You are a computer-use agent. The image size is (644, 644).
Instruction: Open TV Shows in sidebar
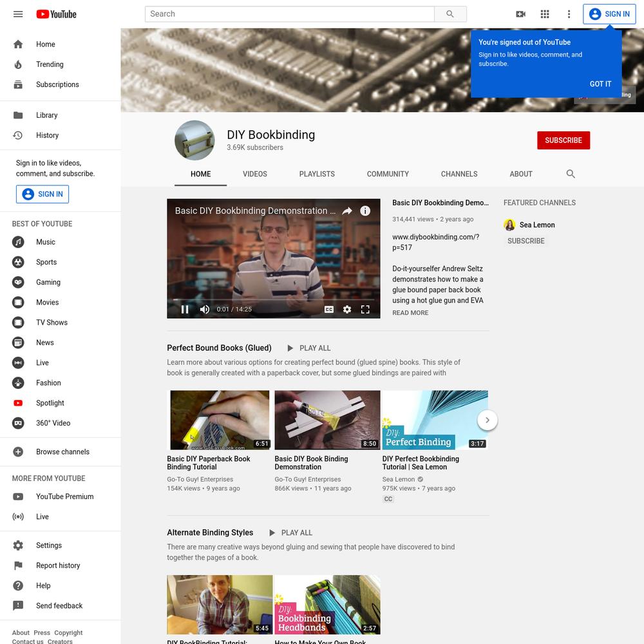(x=61, y=323)
